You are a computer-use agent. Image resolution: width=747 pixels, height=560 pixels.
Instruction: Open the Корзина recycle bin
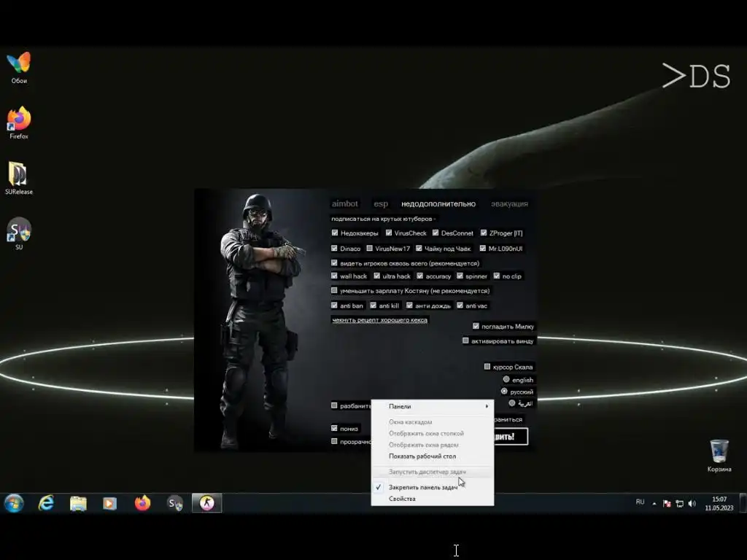tap(719, 456)
